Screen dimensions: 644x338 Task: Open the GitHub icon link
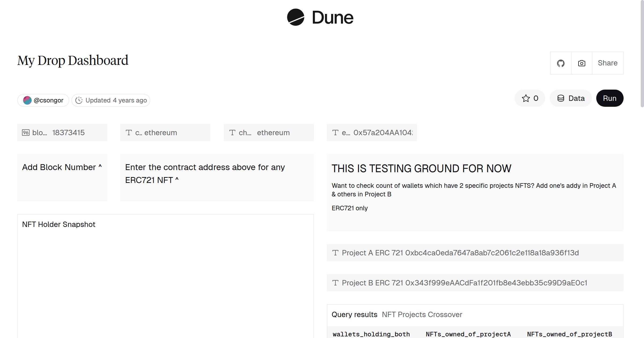(561, 63)
